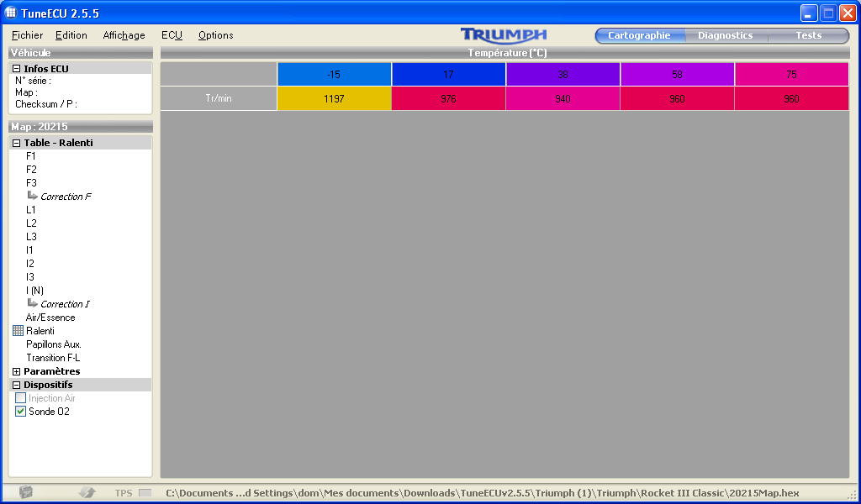This screenshot has width=861, height=504.
Task: Select the Ralenti table entry
Action: point(40,331)
